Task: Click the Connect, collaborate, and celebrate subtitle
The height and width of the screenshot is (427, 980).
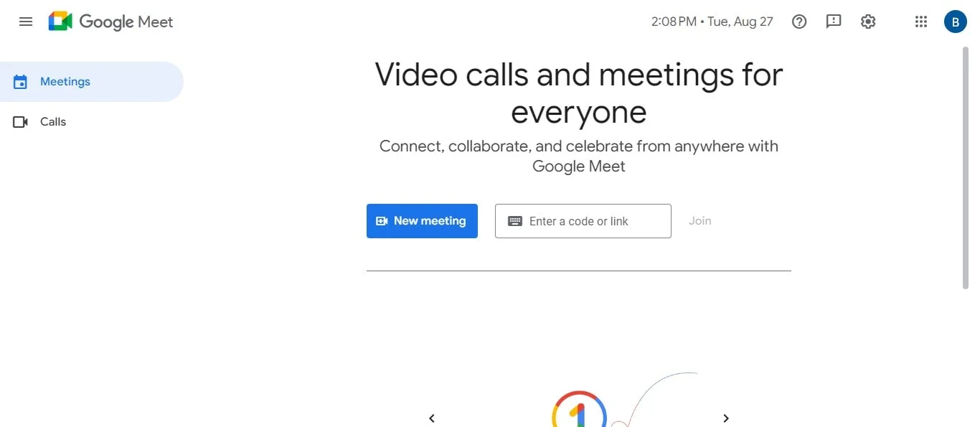Action: [x=579, y=156]
